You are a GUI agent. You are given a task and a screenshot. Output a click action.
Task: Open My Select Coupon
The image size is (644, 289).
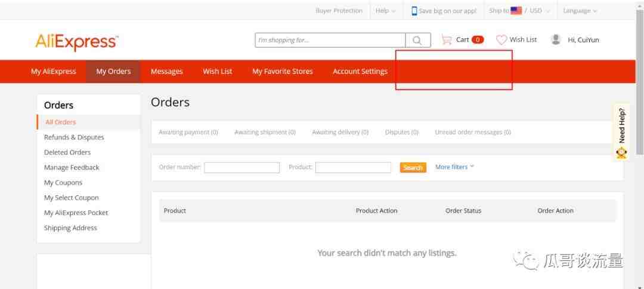tap(72, 198)
